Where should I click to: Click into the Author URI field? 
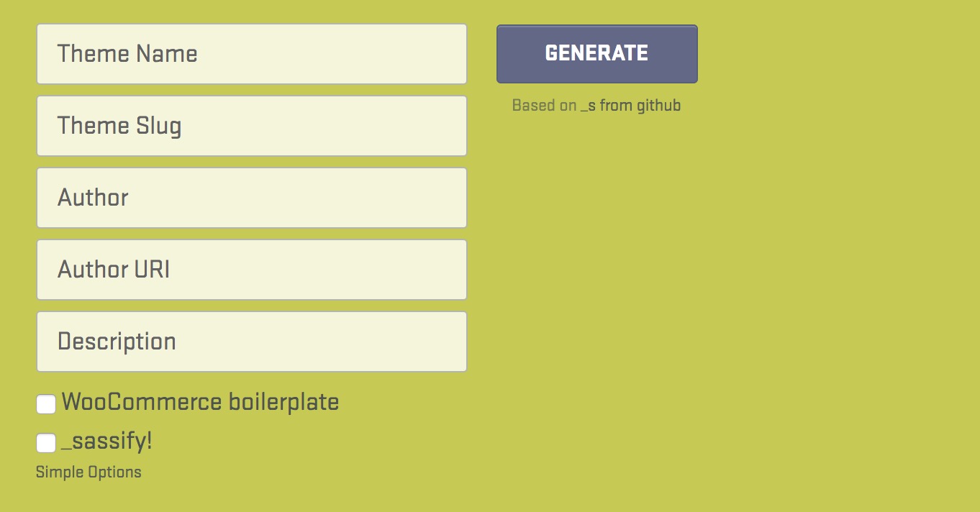pyautogui.click(x=251, y=269)
